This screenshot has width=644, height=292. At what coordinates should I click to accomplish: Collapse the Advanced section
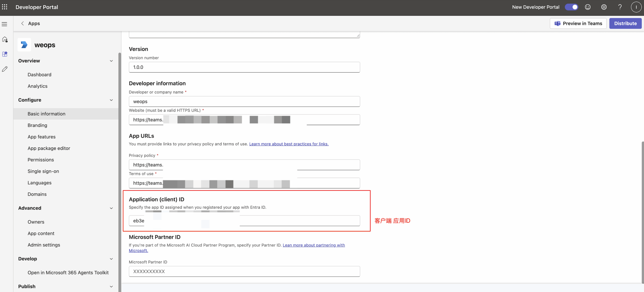[111, 208]
